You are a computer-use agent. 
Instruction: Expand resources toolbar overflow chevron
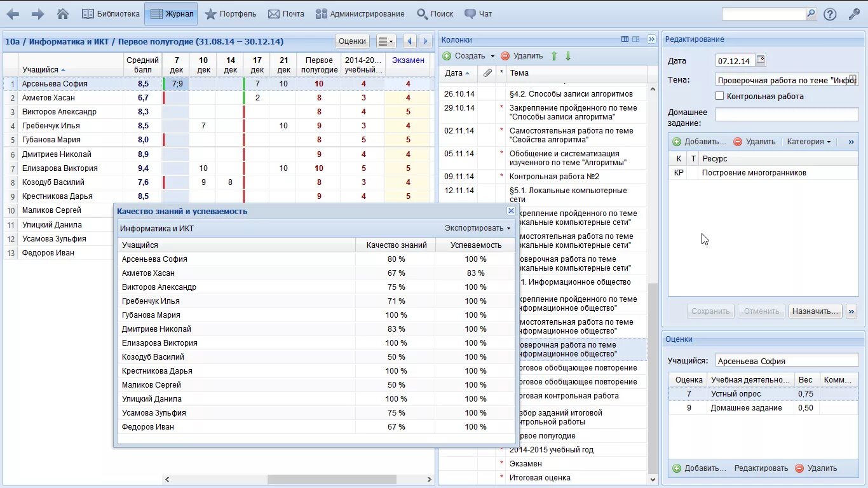click(851, 142)
